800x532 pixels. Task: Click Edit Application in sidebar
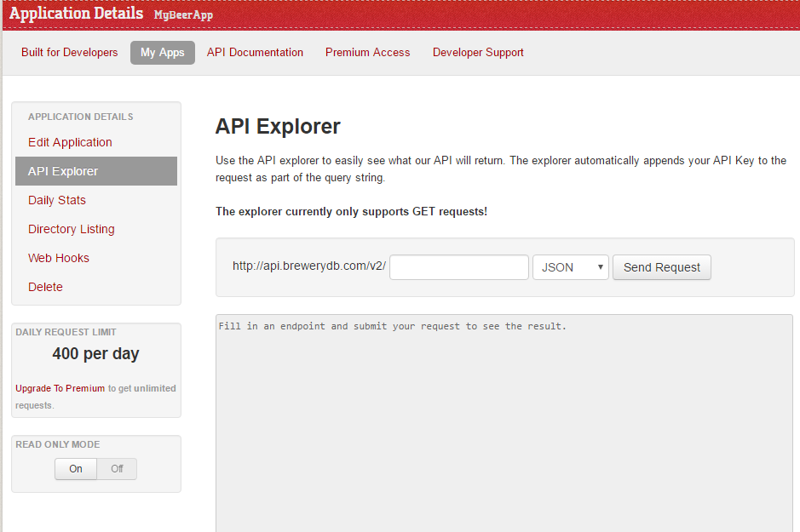(70, 142)
